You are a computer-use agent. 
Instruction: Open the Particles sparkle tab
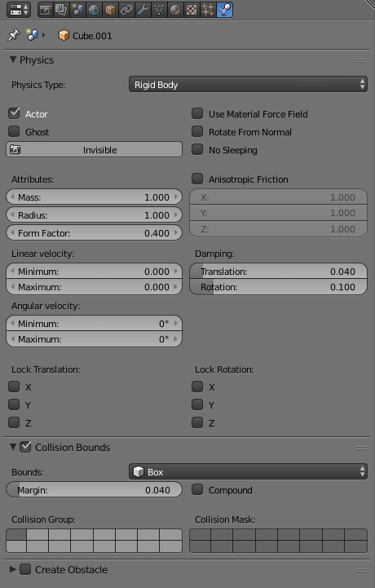click(x=208, y=10)
